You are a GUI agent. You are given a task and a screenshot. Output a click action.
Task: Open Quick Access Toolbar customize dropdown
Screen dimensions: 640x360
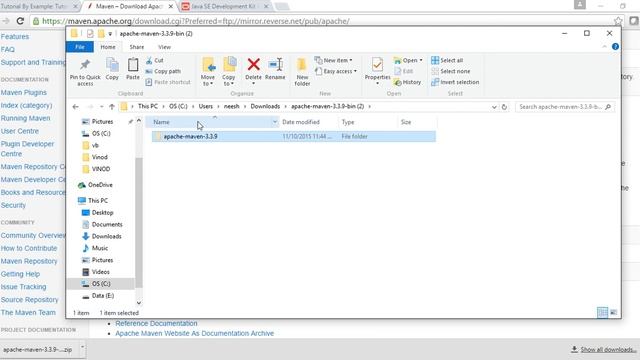point(110,34)
